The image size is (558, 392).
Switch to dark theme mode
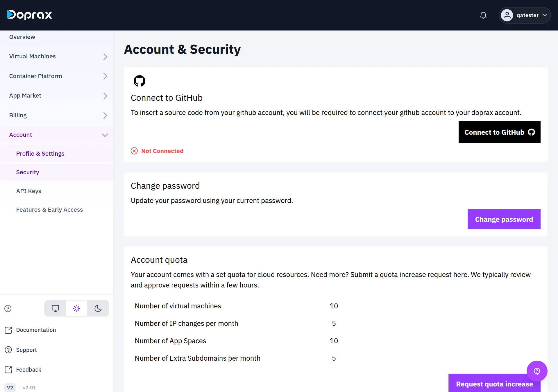(x=98, y=308)
